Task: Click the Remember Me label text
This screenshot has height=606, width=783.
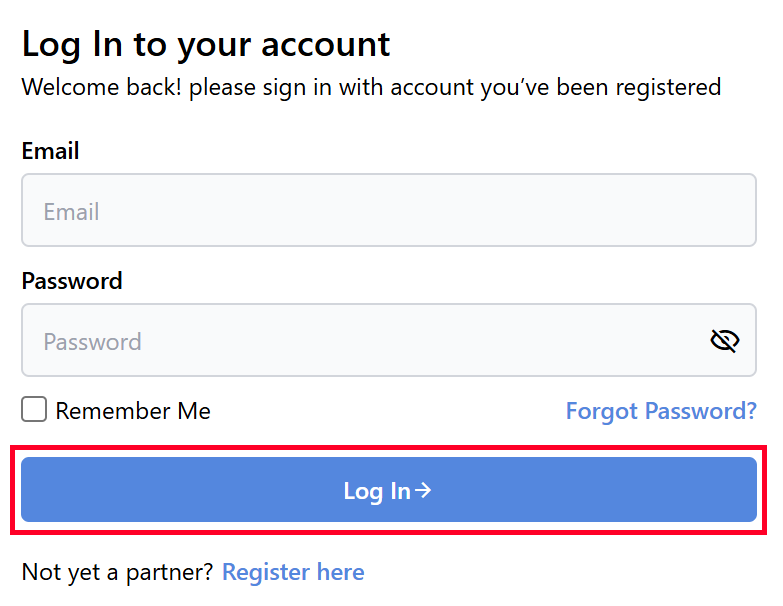Action: 133,411
